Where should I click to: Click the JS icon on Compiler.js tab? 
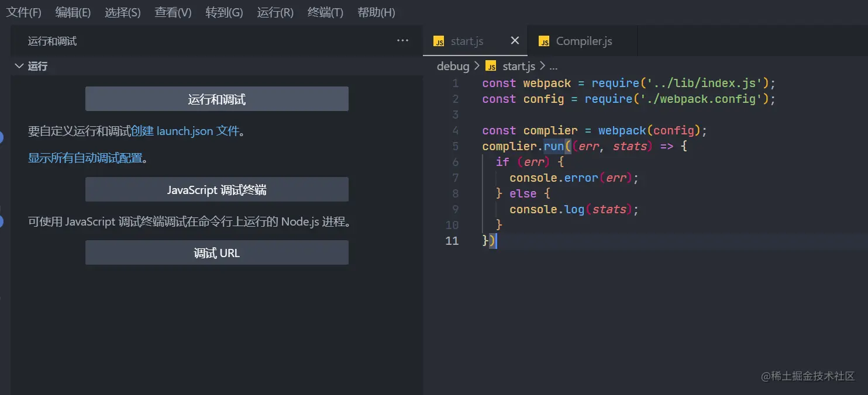544,41
